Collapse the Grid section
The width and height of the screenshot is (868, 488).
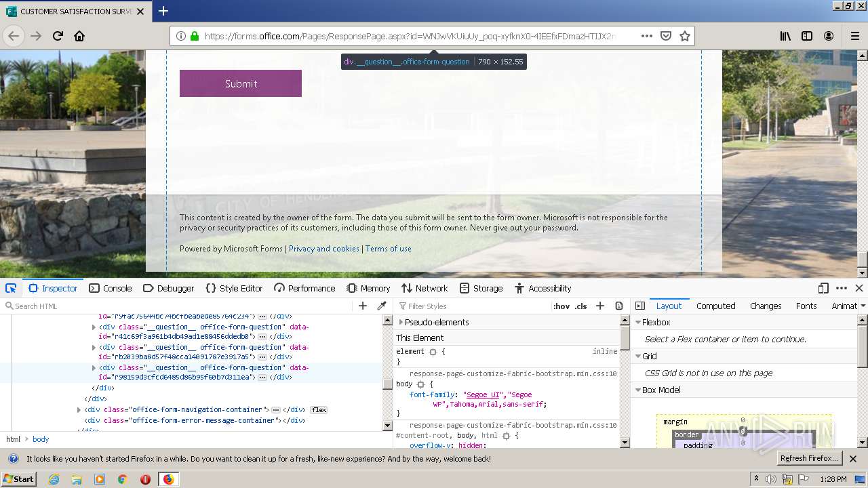[638, 356]
